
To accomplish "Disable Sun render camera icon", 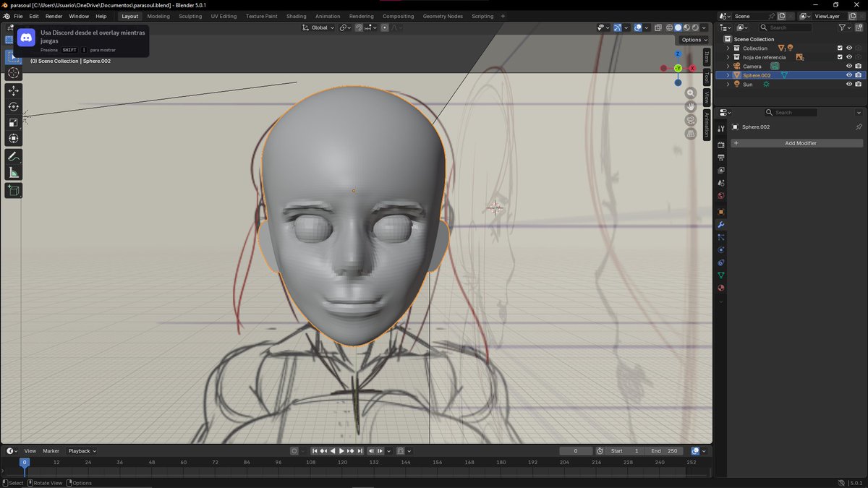I will (x=858, y=85).
